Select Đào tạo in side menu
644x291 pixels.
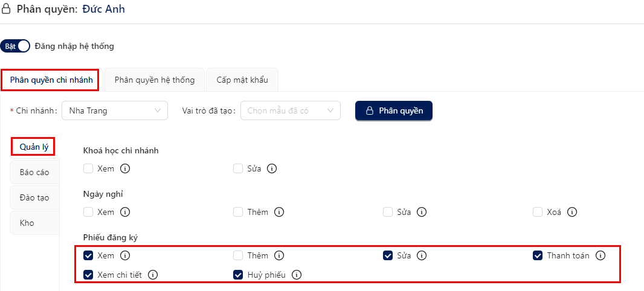34,198
